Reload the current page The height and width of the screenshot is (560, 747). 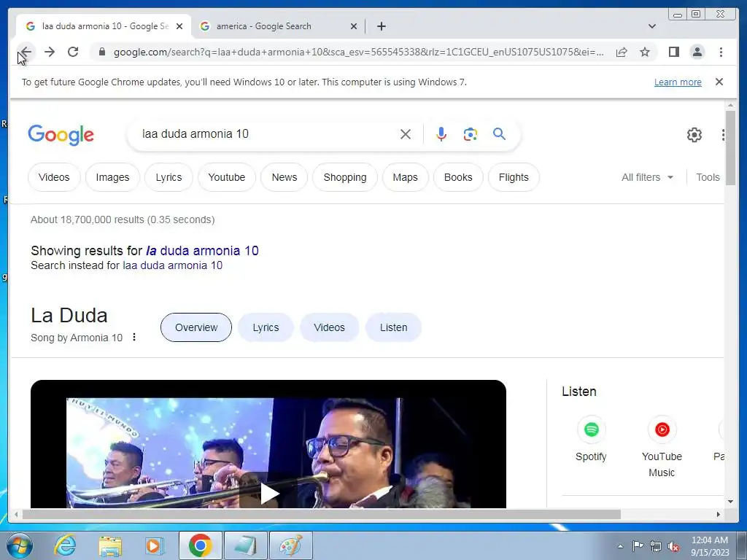[73, 52]
